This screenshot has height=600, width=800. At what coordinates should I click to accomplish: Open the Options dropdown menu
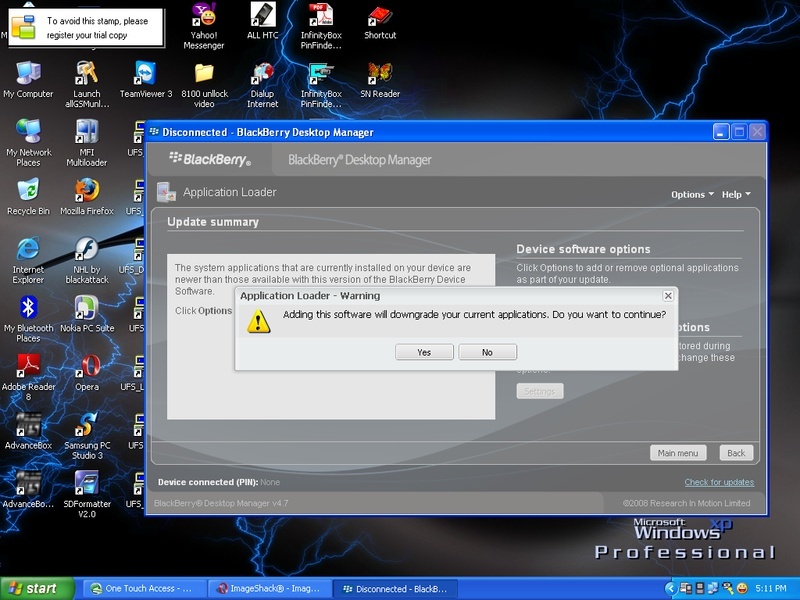[x=692, y=194]
